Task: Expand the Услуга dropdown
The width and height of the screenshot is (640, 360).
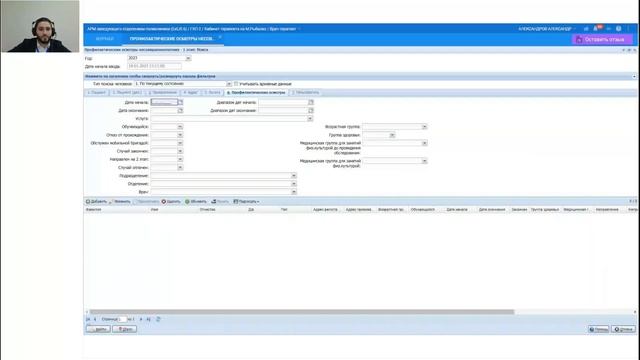Action: click(x=310, y=118)
